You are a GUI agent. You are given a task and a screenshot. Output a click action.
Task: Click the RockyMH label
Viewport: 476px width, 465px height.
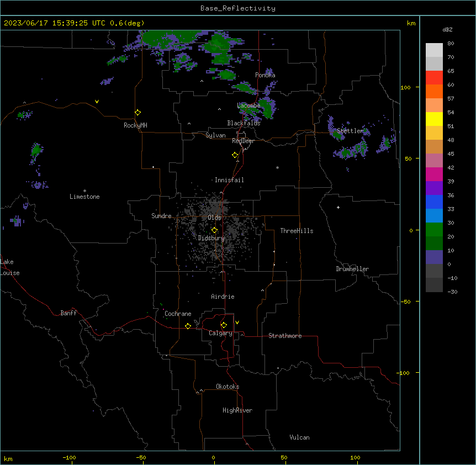click(x=135, y=125)
